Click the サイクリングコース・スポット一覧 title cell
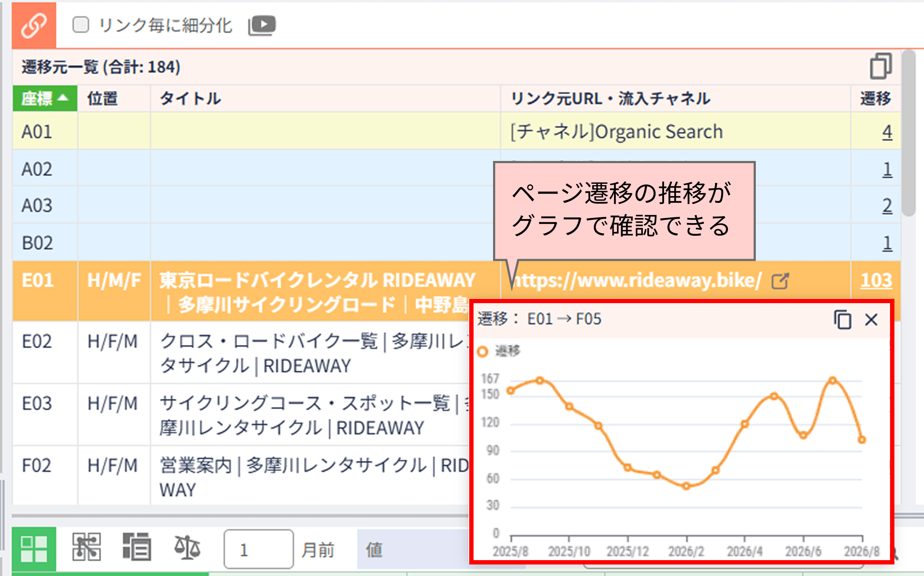The width and height of the screenshot is (924, 576). [310, 414]
